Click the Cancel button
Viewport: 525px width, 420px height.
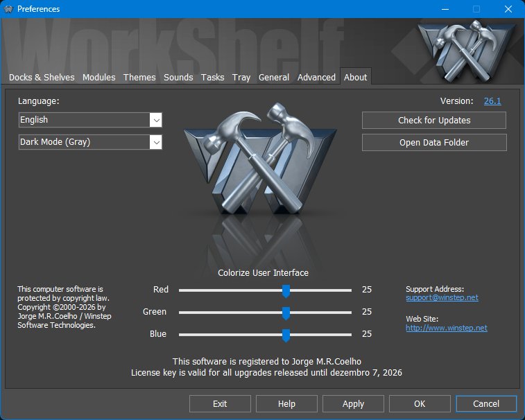486,403
